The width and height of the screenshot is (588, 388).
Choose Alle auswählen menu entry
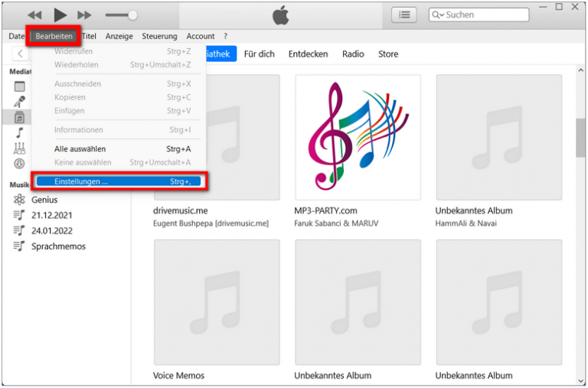pos(119,148)
